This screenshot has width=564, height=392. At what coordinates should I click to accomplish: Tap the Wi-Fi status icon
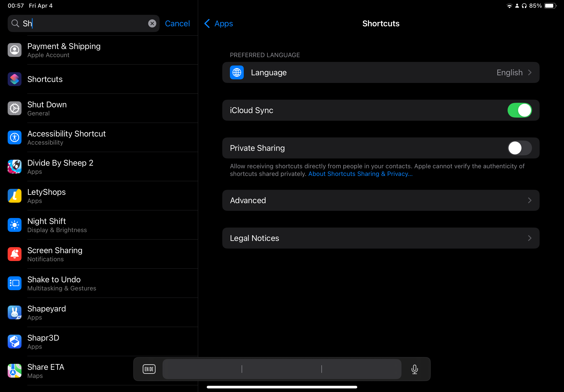[x=509, y=6]
